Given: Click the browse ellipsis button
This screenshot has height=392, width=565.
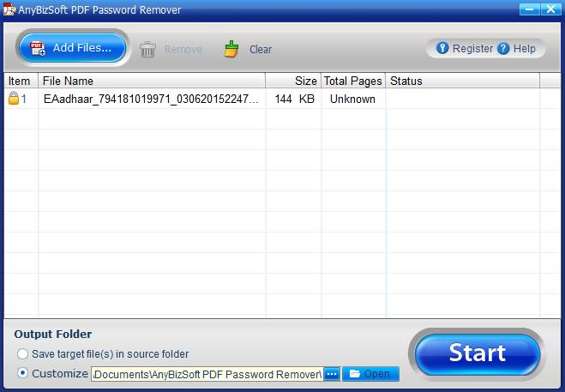Looking at the screenshot, I should coord(332,374).
